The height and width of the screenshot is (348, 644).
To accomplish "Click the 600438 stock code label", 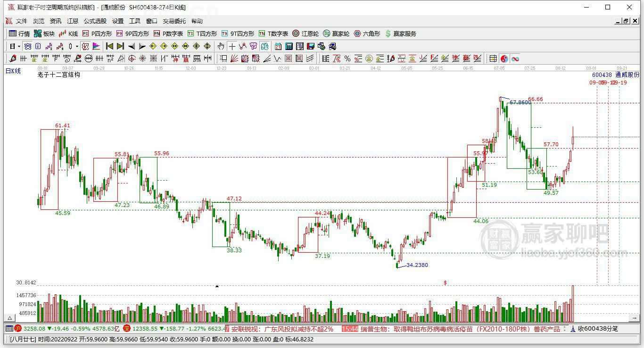I will coord(602,75).
